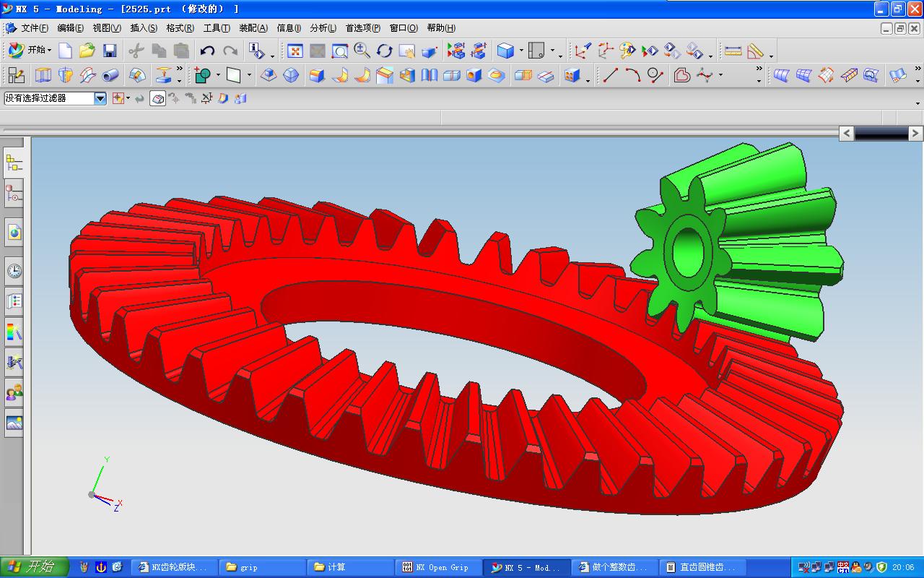Image resolution: width=924 pixels, height=578 pixels.
Task: Select the Extrude feature icon
Action: coord(43,75)
